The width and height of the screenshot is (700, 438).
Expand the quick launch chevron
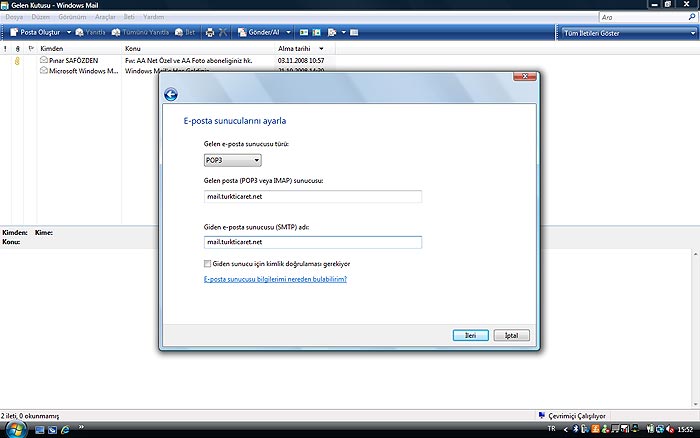point(81,427)
